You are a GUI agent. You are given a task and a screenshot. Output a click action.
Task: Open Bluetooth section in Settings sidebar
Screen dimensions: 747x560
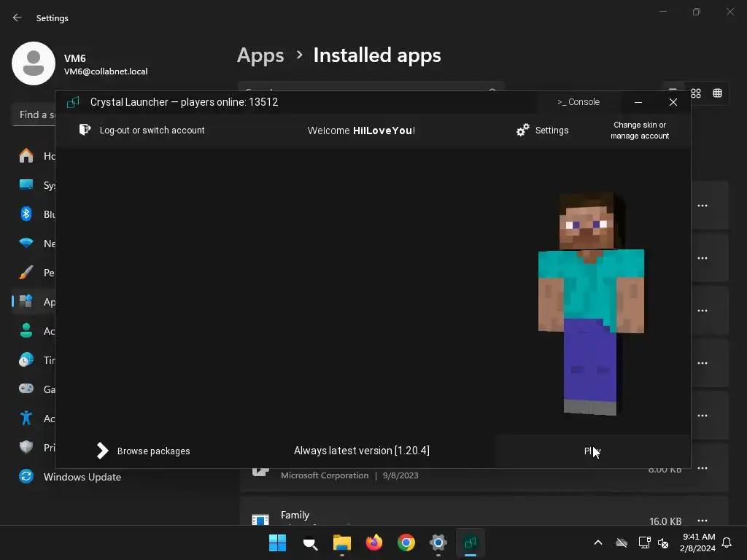34,214
